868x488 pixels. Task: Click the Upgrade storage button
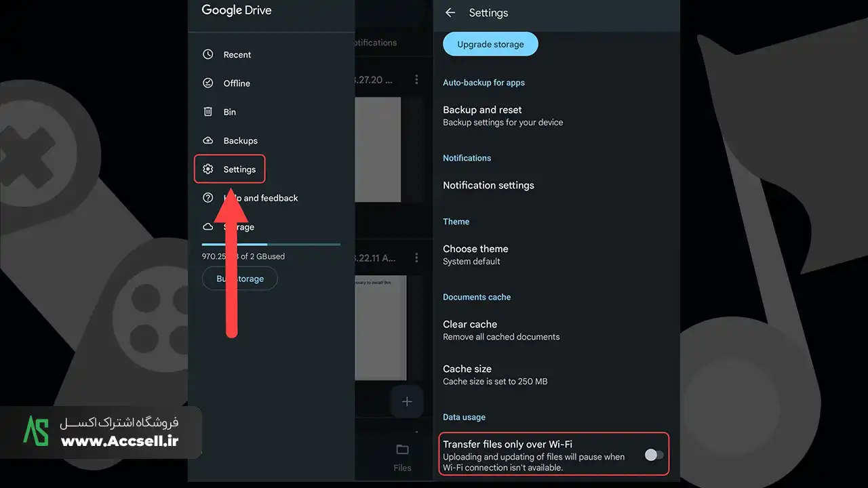tap(490, 44)
